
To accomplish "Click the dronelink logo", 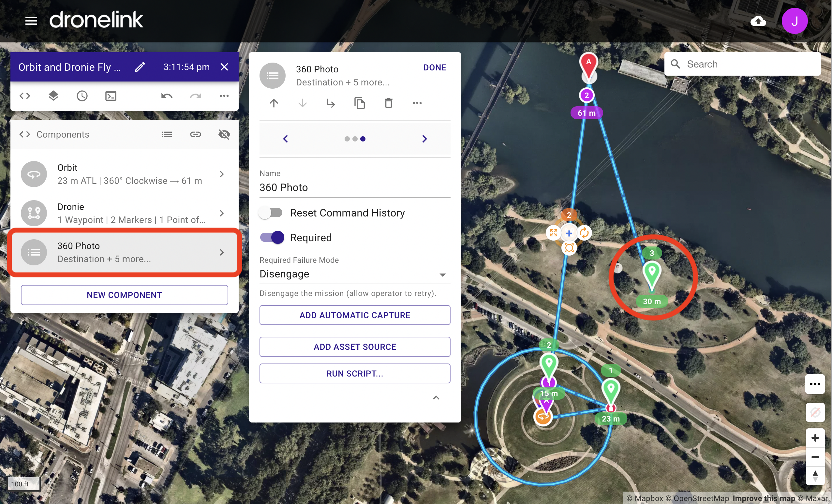I will coord(96,20).
